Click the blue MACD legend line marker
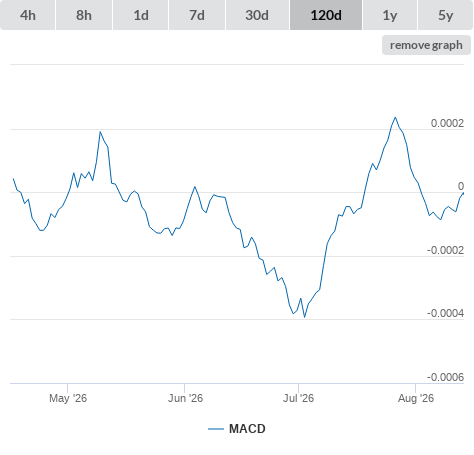This screenshot has width=474, height=455. point(216,429)
